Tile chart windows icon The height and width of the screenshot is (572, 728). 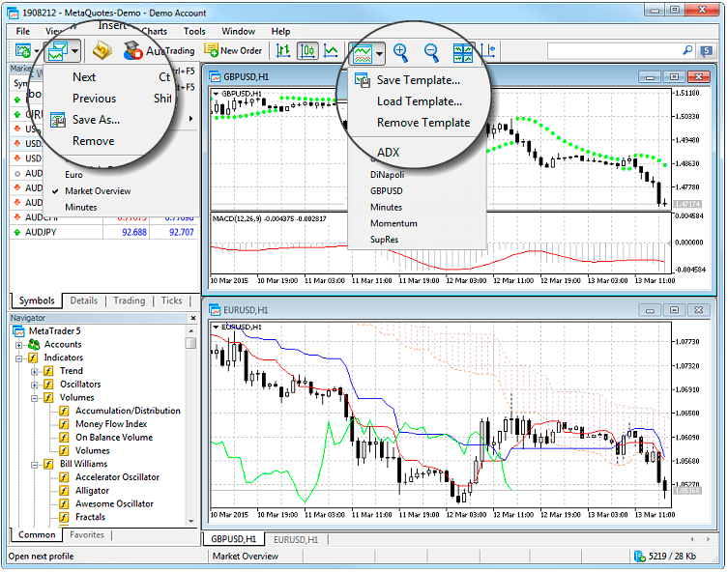(463, 52)
